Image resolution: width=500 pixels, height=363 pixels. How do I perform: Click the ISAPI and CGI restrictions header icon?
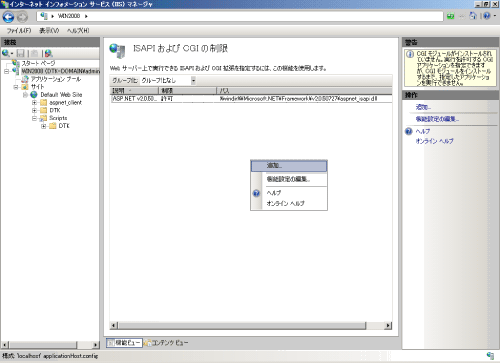(x=117, y=51)
